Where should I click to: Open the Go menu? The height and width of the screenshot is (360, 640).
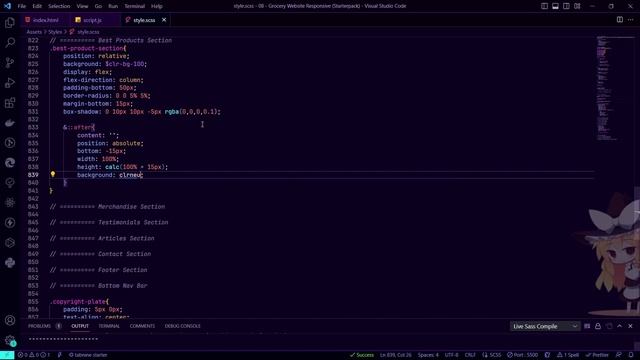click(98, 6)
